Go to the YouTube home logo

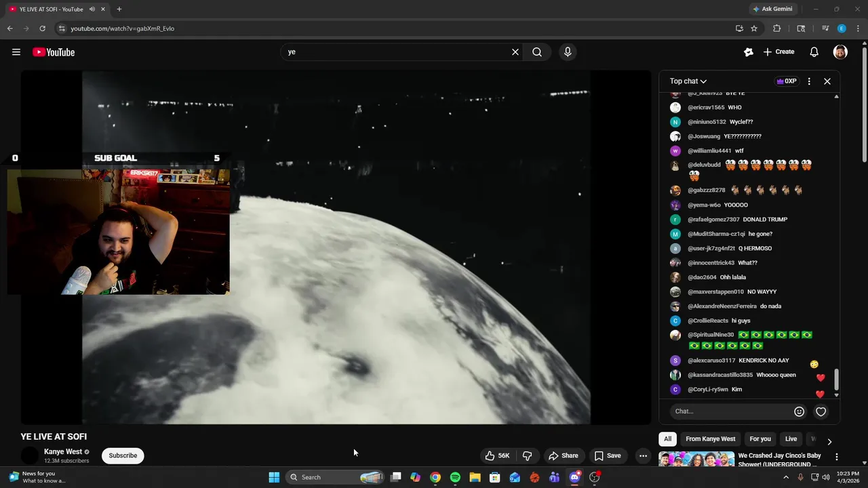54,52
